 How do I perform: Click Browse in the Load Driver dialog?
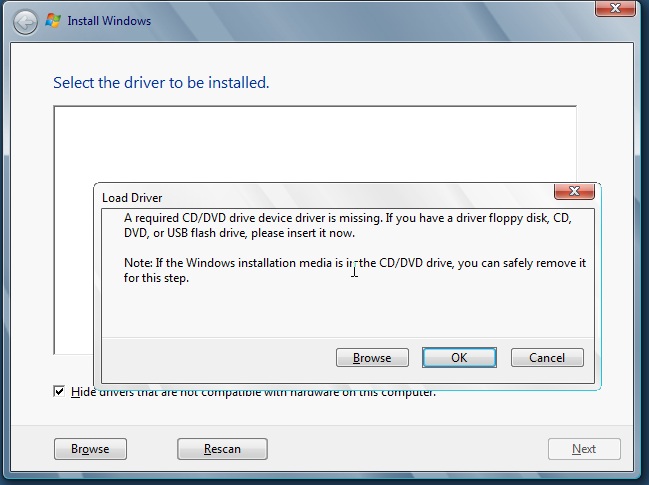click(372, 358)
